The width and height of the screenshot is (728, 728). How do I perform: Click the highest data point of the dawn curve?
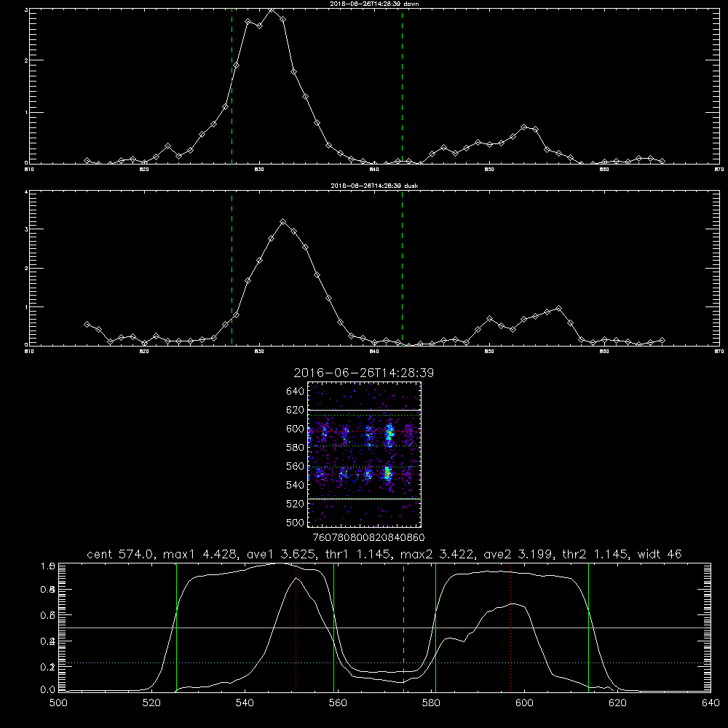271,9
